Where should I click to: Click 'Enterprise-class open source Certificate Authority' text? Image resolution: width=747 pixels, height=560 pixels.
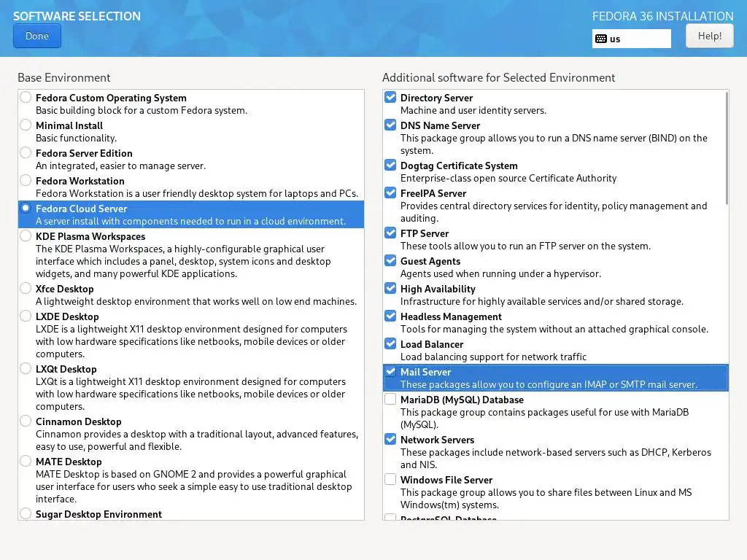(x=508, y=178)
